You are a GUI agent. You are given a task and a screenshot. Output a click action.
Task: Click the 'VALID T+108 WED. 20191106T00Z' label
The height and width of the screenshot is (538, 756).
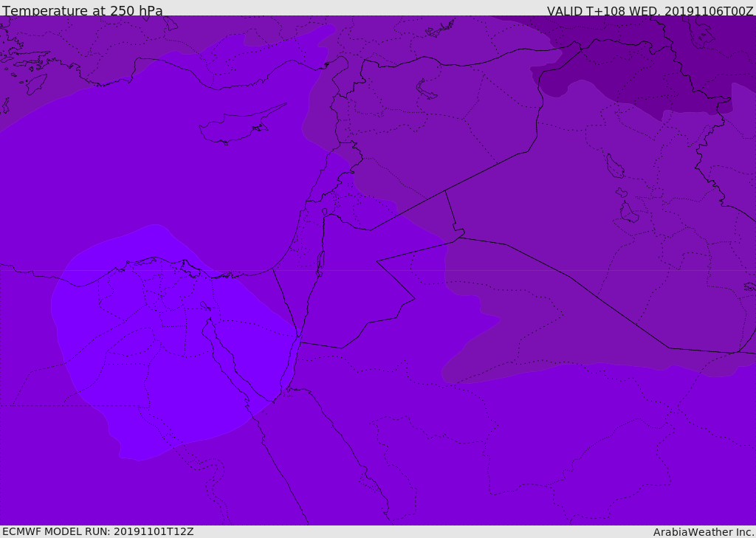click(650, 10)
